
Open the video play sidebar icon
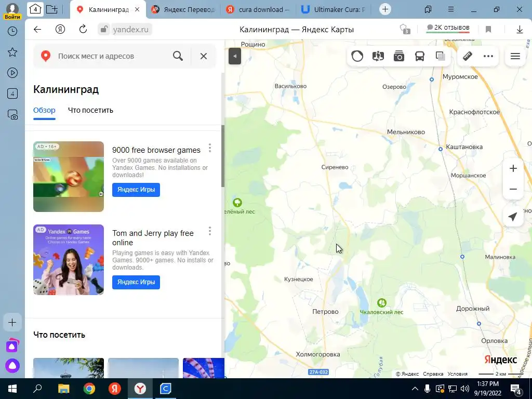click(x=12, y=73)
